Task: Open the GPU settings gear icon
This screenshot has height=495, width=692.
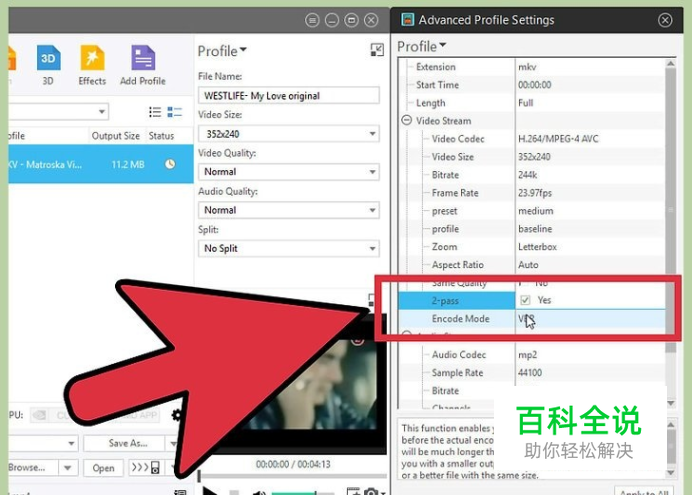Action: pyautogui.click(x=177, y=415)
